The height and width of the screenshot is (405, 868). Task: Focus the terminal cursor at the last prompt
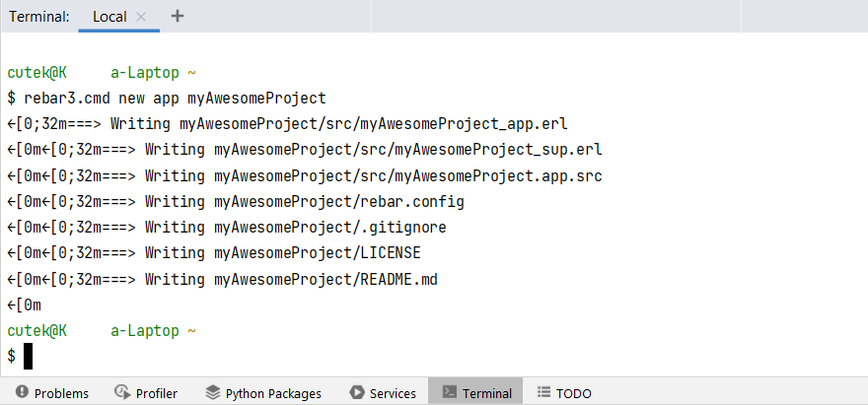click(x=30, y=356)
